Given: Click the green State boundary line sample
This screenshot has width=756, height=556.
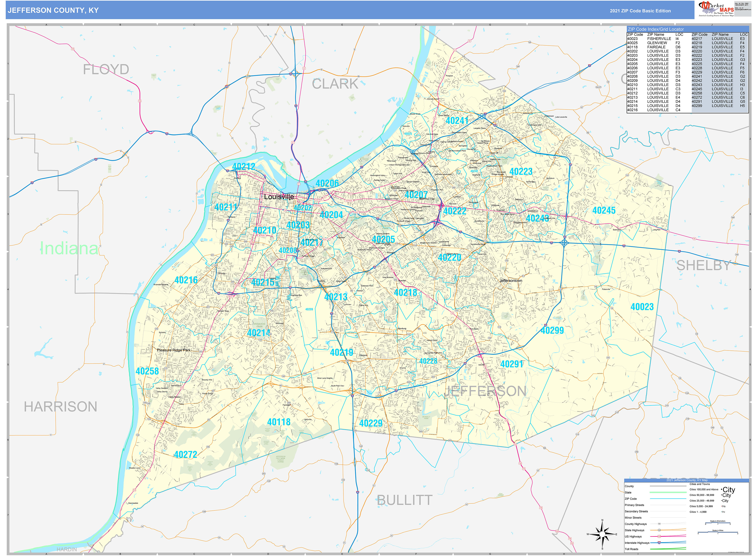Looking at the screenshot, I should coord(668,492).
